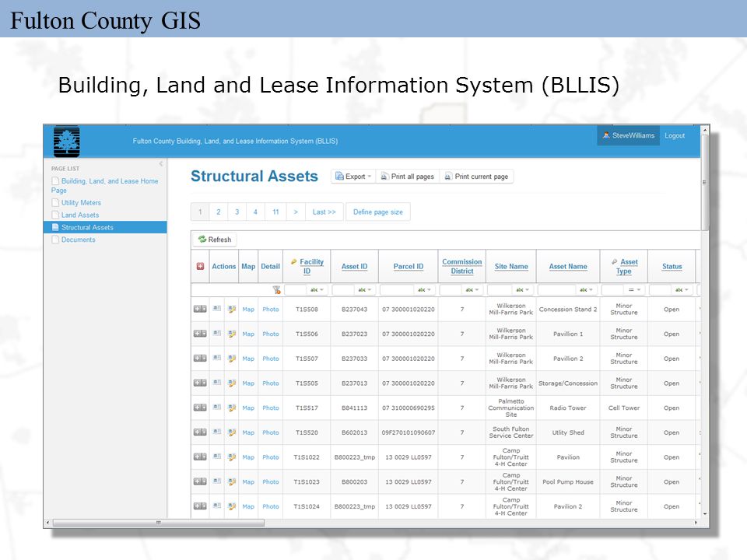Screen dimensions: 747x560
Task: Open Facility ID filter operator dropdown
Action: (317, 289)
